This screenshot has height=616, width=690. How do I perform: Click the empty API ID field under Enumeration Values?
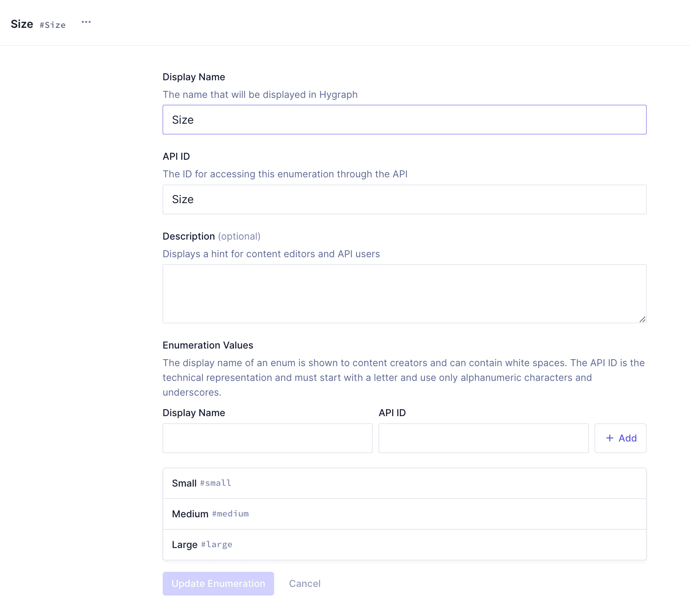pos(483,438)
